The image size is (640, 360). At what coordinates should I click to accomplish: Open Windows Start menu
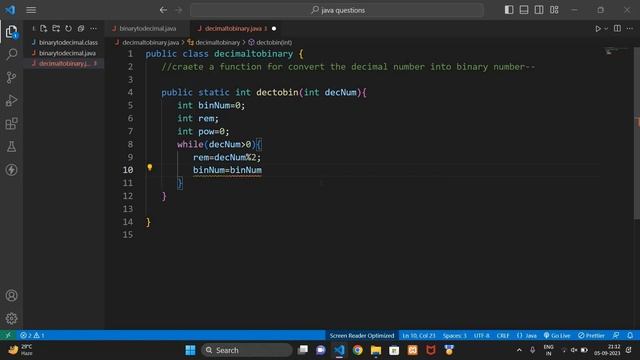point(190,350)
